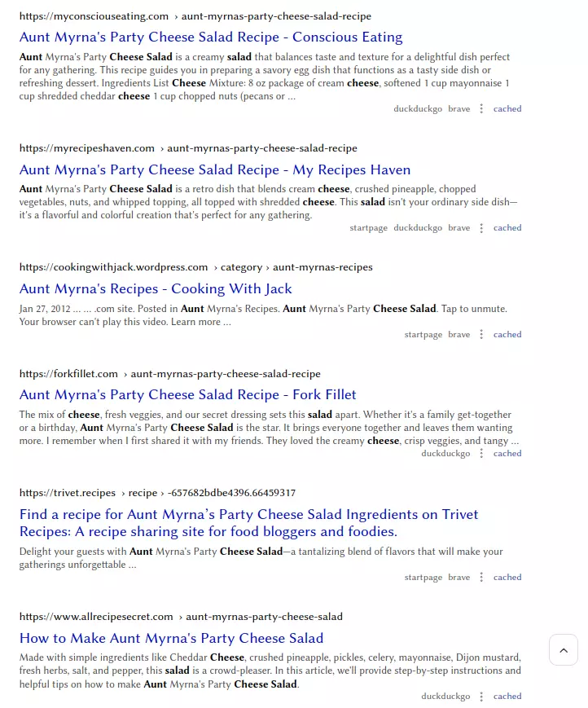View cached copy of Conscious Eating result

[507, 109]
